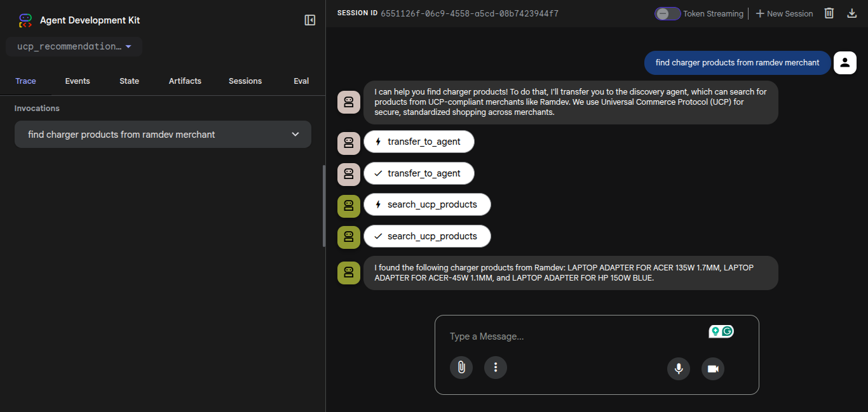This screenshot has width=868, height=412.
Task: Delete the session with the trash icon
Action: pyautogui.click(x=829, y=13)
